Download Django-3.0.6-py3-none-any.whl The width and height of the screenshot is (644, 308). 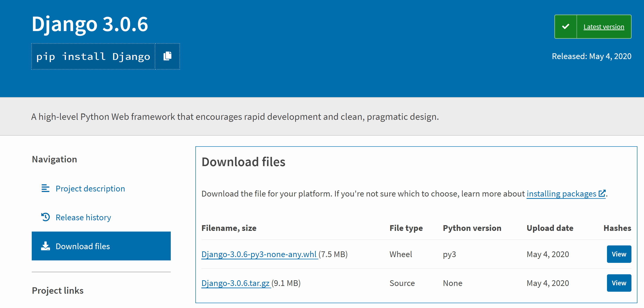[x=259, y=254]
